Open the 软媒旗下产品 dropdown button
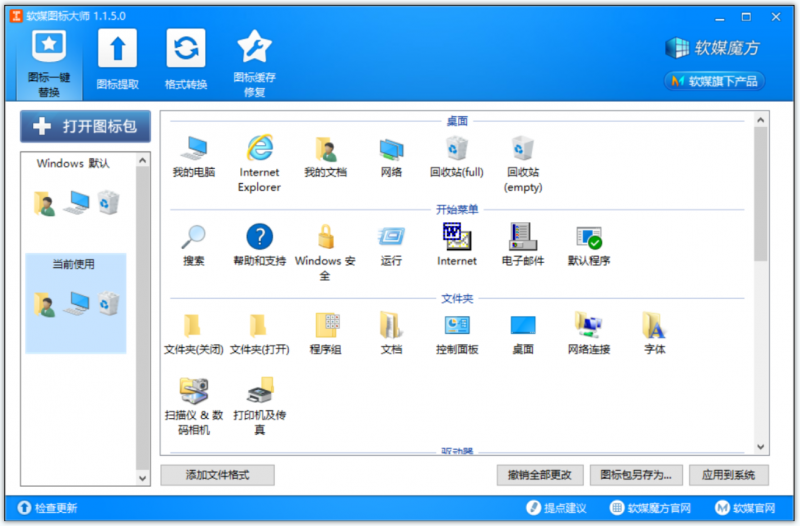 [715, 81]
